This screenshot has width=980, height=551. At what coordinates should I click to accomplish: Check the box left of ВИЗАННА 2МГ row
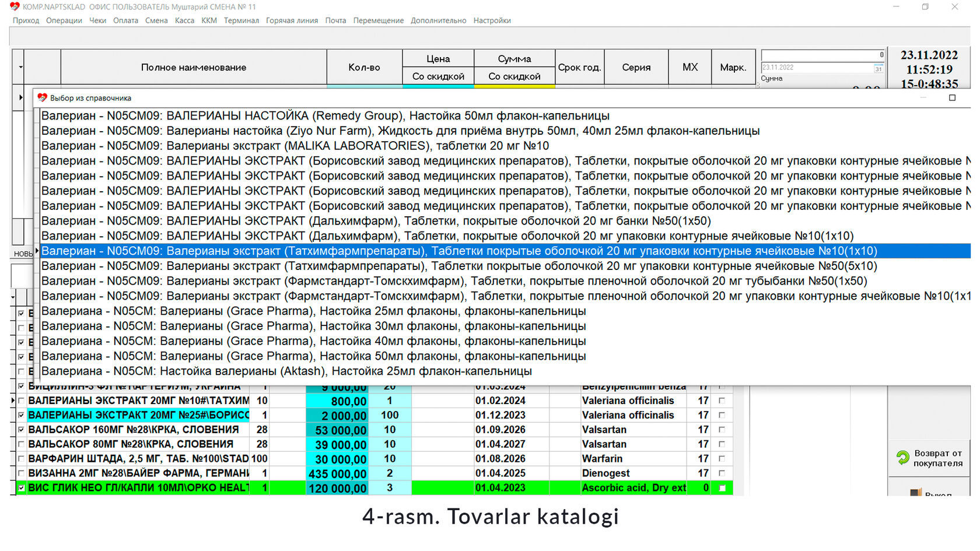pyautogui.click(x=21, y=473)
